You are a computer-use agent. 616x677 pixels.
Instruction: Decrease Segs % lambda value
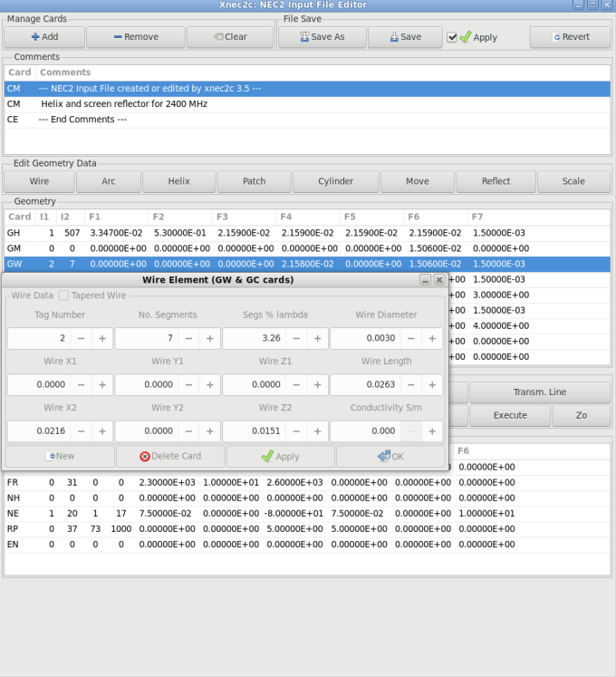pyautogui.click(x=296, y=339)
